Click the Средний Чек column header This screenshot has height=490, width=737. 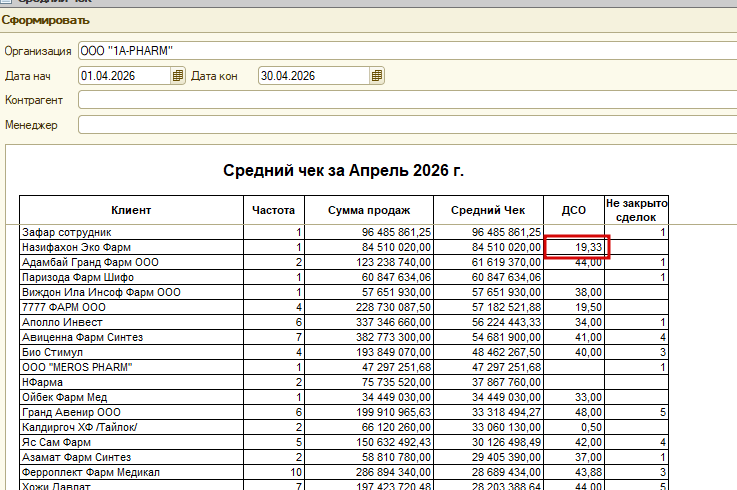coord(488,210)
